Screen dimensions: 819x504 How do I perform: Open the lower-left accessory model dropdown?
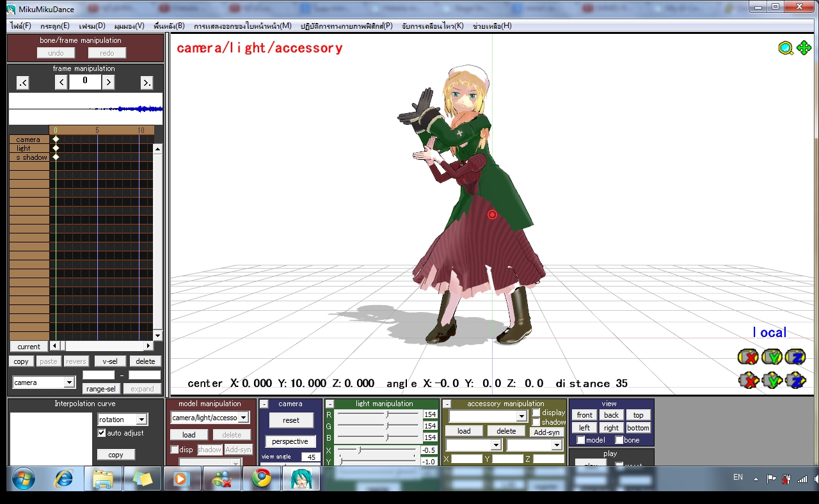496,445
